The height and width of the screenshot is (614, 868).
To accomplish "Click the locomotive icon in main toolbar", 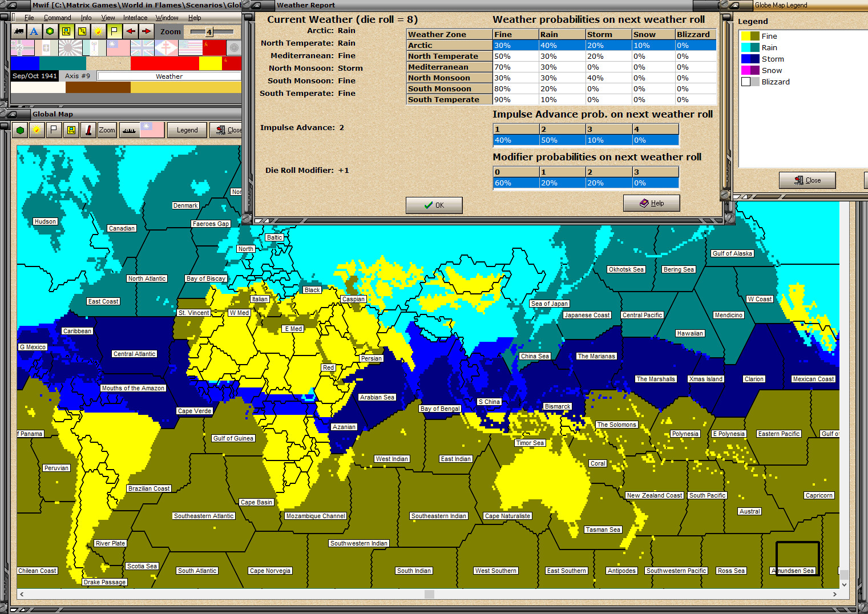I will point(18,31).
